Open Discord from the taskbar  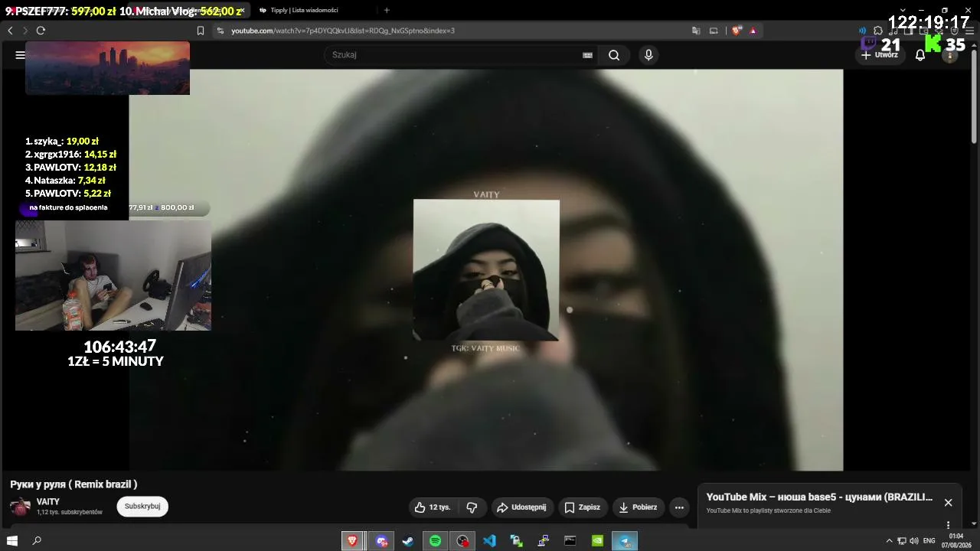pyautogui.click(x=381, y=541)
